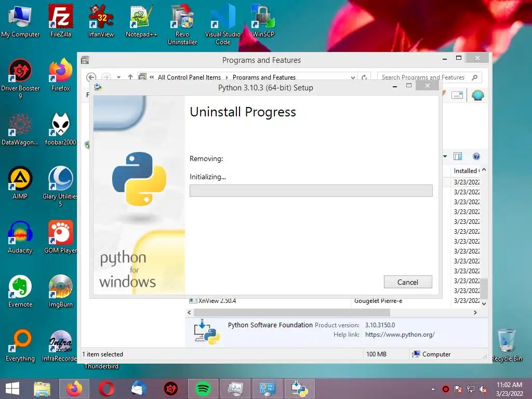Click the red tray notification icon

pyautogui.click(x=446, y=389)
